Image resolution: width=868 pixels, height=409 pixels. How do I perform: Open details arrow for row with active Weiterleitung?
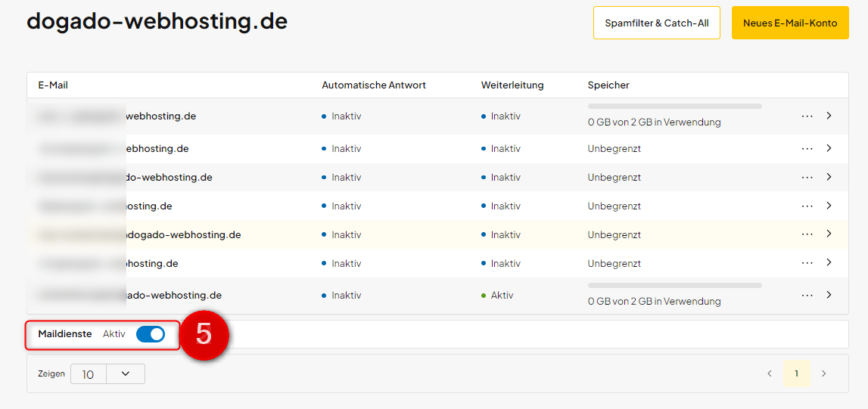(829, 295)
